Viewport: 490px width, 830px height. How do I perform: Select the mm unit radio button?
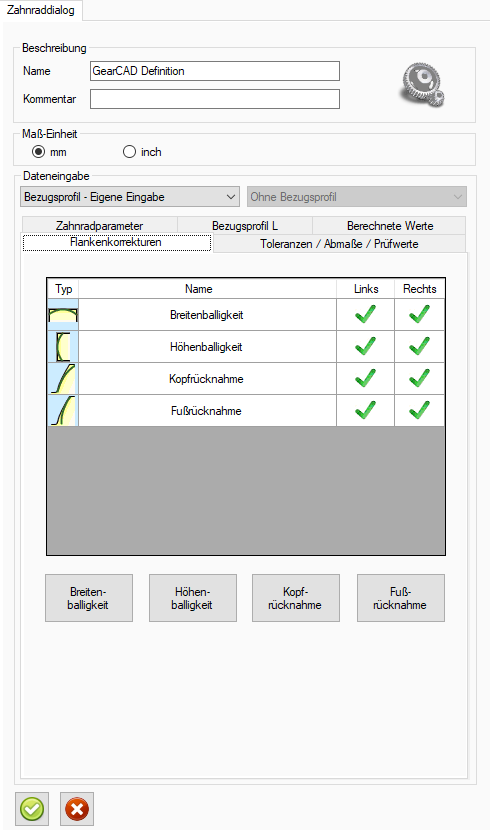point(39,152)
